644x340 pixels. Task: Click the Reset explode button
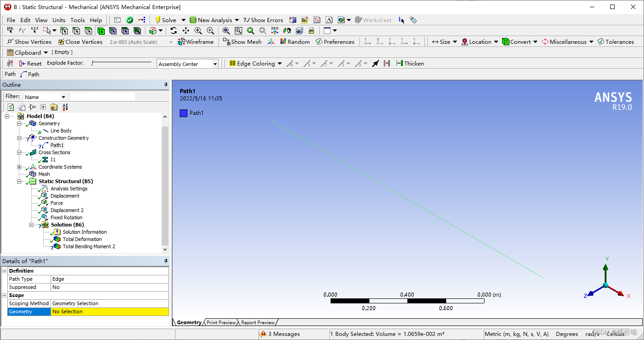point(30,63)
